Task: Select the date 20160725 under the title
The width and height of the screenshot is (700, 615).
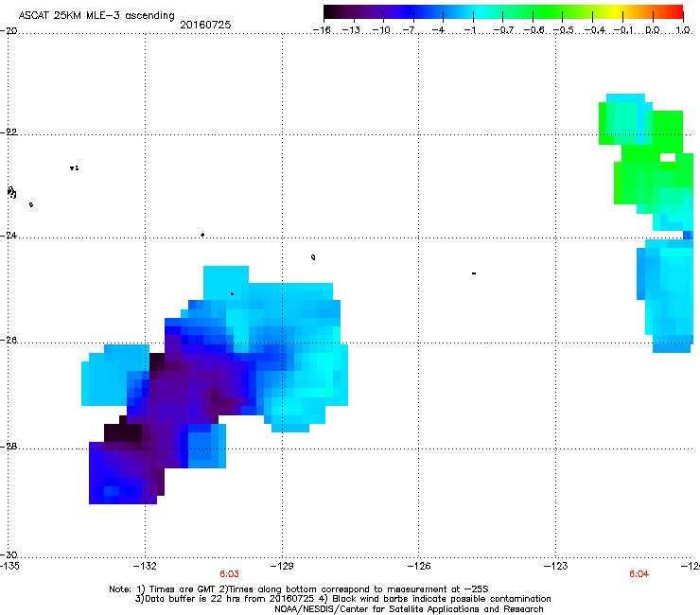Action: (x=205, y=25)
